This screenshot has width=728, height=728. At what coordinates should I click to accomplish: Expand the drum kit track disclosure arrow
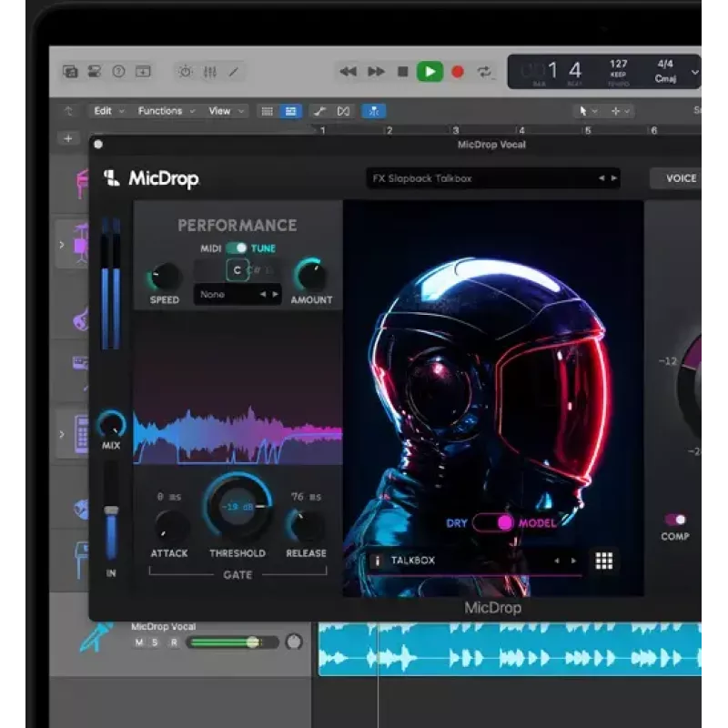click(x=61, y=245)
